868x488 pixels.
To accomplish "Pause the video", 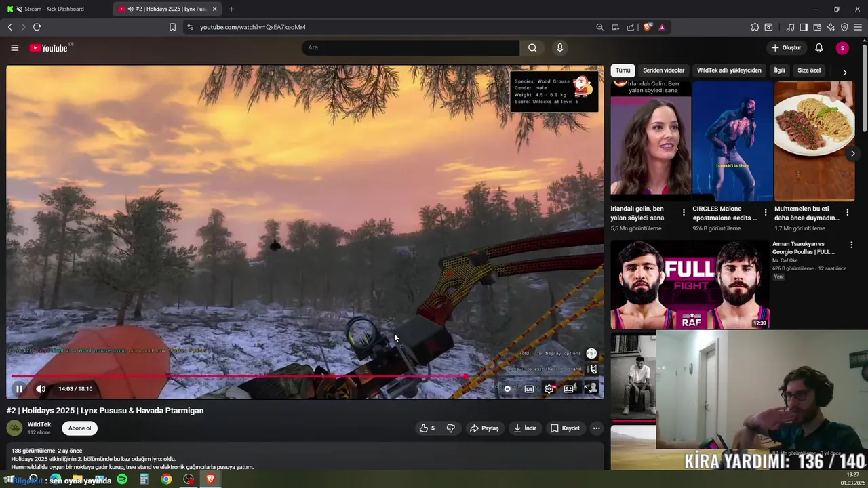I will (19, 388).
